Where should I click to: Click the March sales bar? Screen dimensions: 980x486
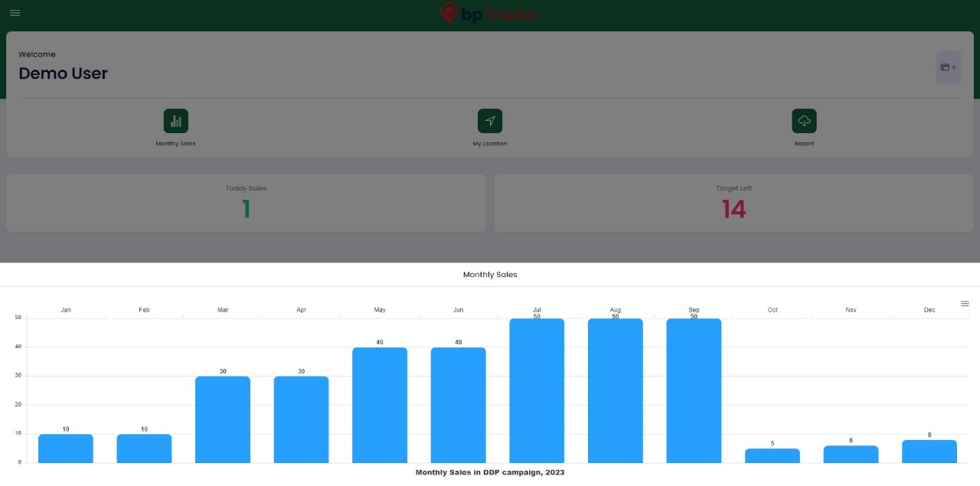click(223, 419)
